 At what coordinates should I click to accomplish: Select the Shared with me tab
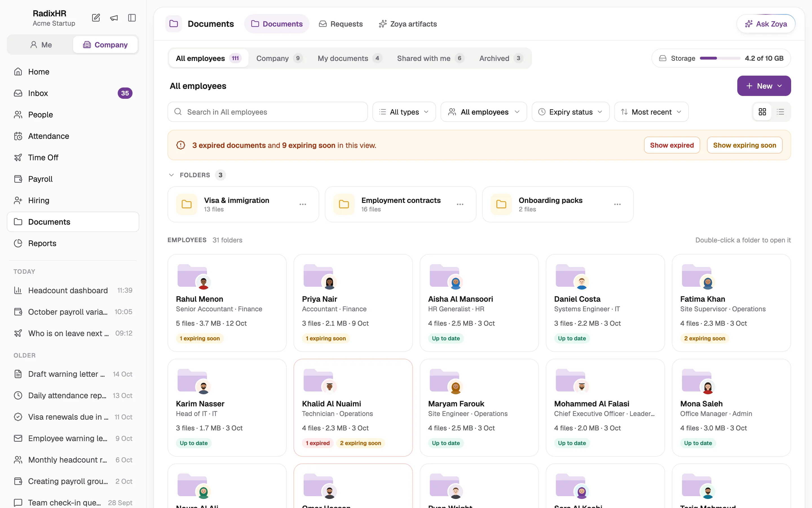430,58
